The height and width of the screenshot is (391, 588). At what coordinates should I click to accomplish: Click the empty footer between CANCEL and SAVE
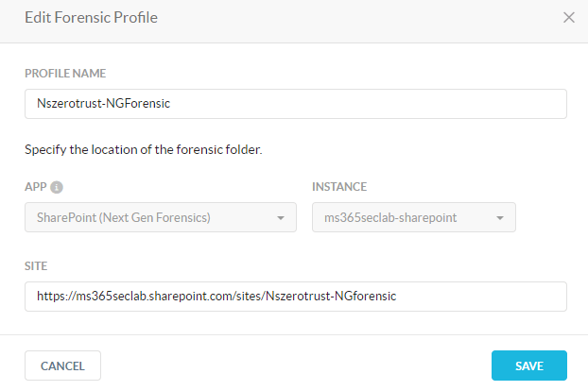[296, 365]
